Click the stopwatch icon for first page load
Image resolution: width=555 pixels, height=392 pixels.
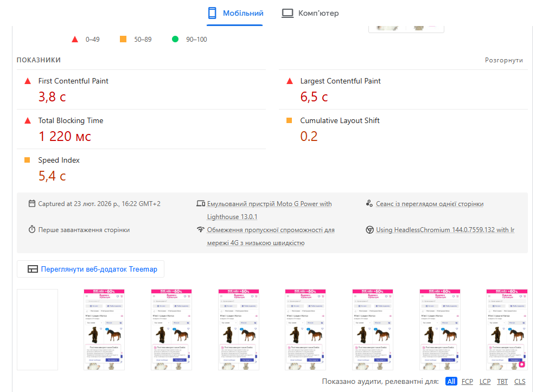tap(32, 230)
